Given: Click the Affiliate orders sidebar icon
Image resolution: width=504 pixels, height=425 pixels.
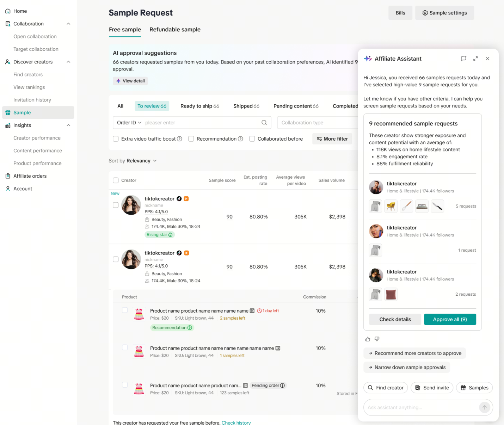Looking at the screenshot, I should [8, 176].
